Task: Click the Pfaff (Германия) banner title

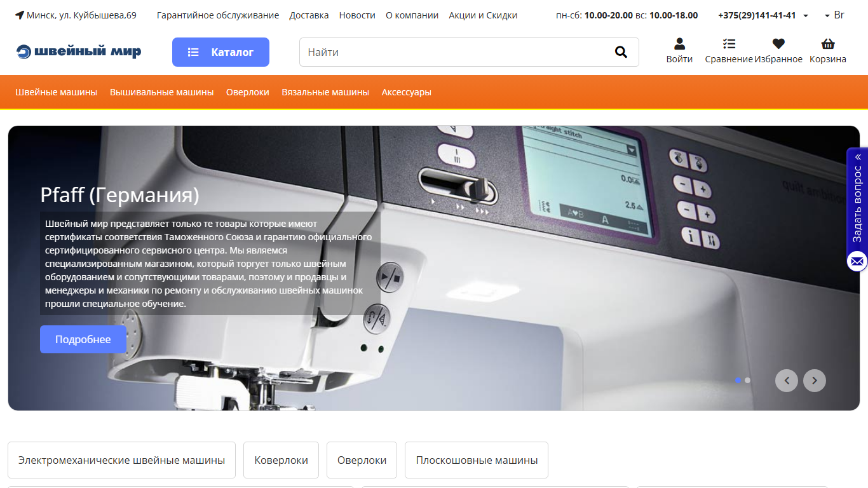Action: [x=119, y=194]
